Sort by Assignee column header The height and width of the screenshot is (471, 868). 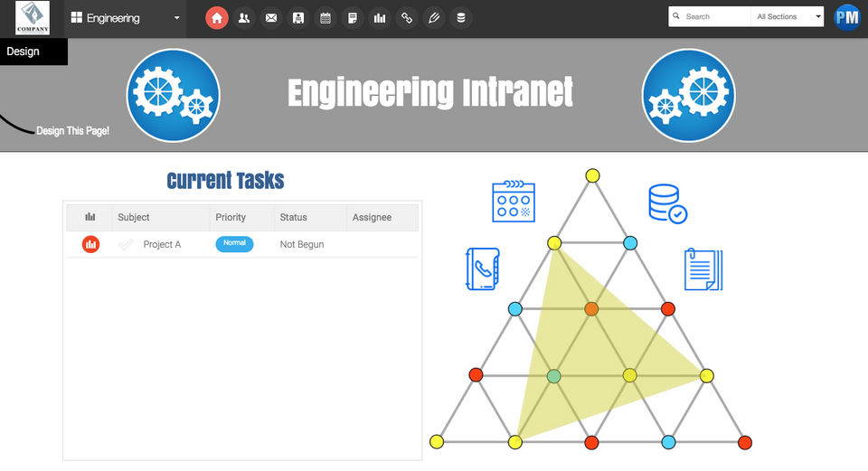(x=372, y=217)
